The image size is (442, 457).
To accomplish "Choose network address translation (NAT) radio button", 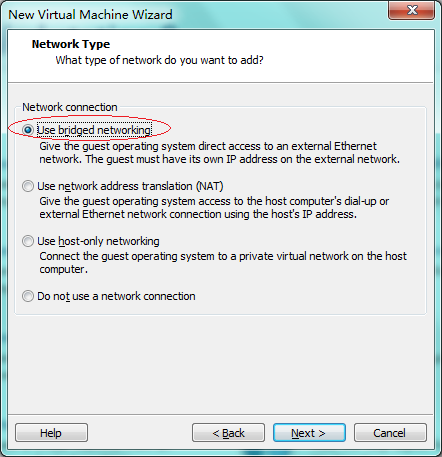I will coord(28,186).
